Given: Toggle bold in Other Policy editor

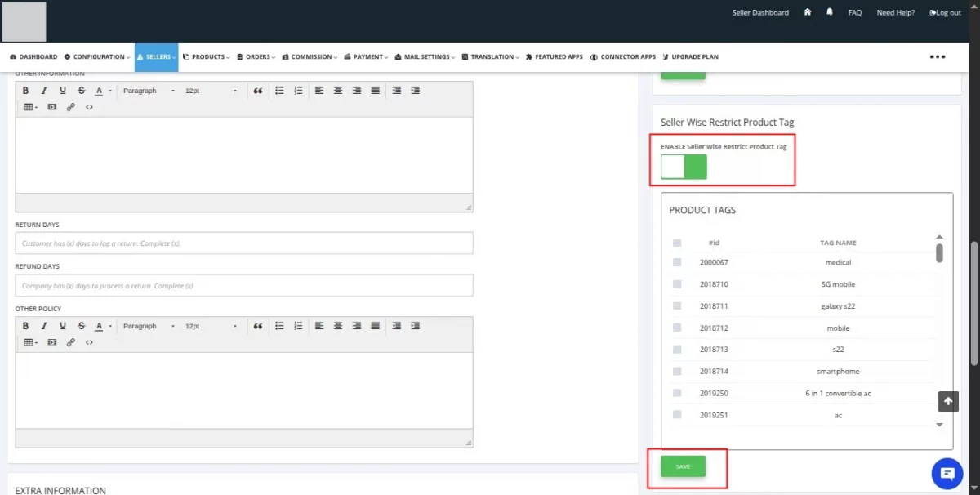Looking at the screenshot, I should [25, 326].
